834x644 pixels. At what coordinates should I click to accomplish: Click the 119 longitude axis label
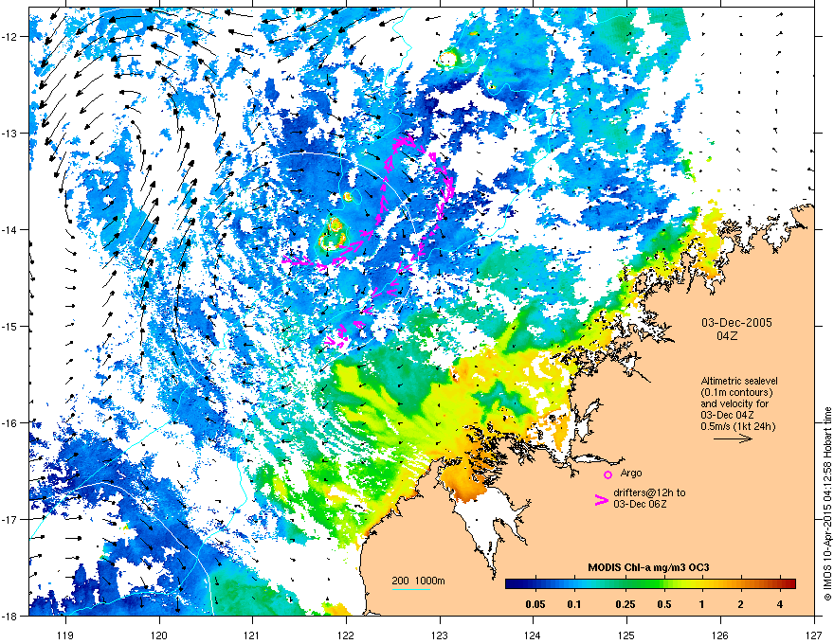(x=65, y=635)
